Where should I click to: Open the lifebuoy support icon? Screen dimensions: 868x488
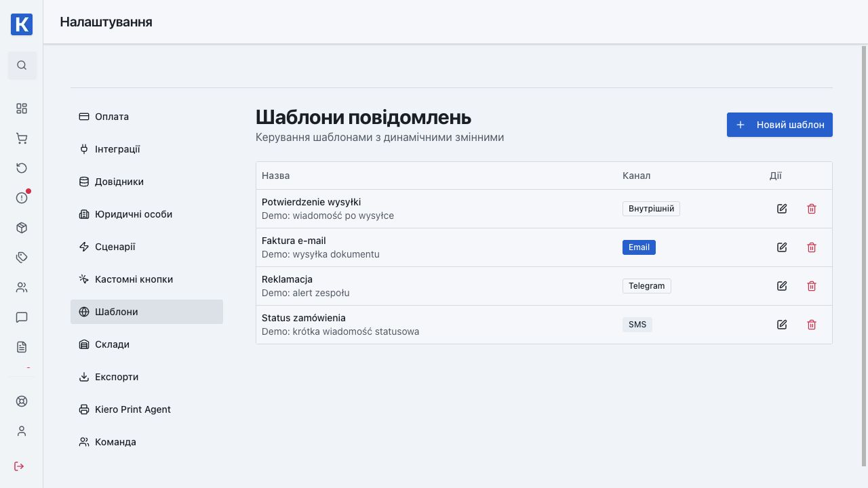click(x=22, y=401)
